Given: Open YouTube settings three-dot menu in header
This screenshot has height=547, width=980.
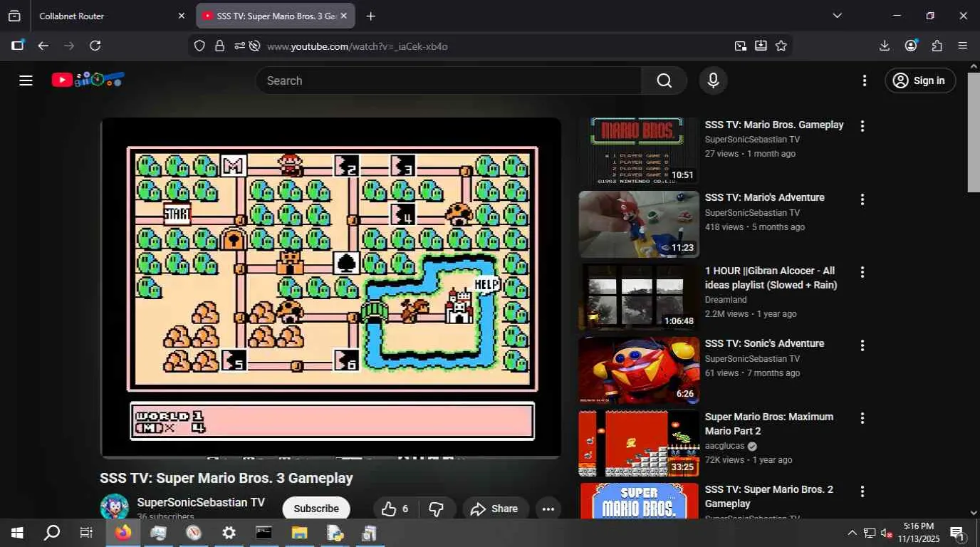Looking at the screenshot, I should (x=865, y=80).
